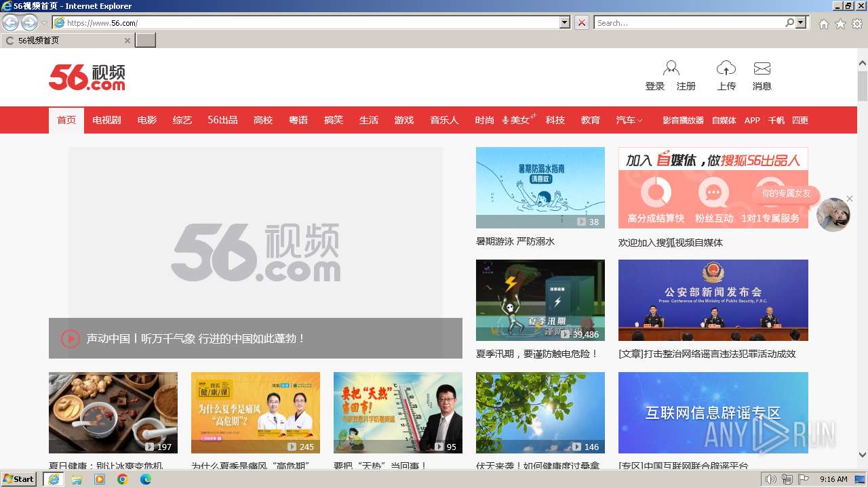This screenshot has height=488, width=868.
Task: Play the 声动中国 featured video icon
Action: 71,338
